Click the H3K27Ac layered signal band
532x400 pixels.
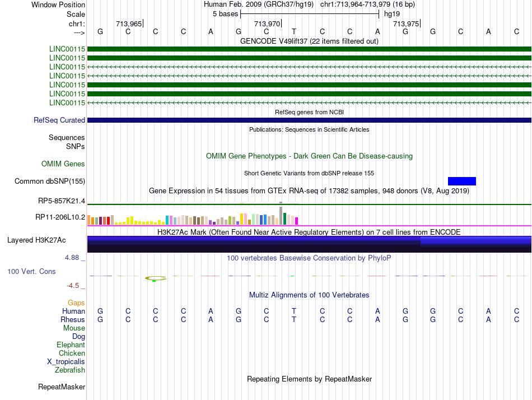pos(309,244)
